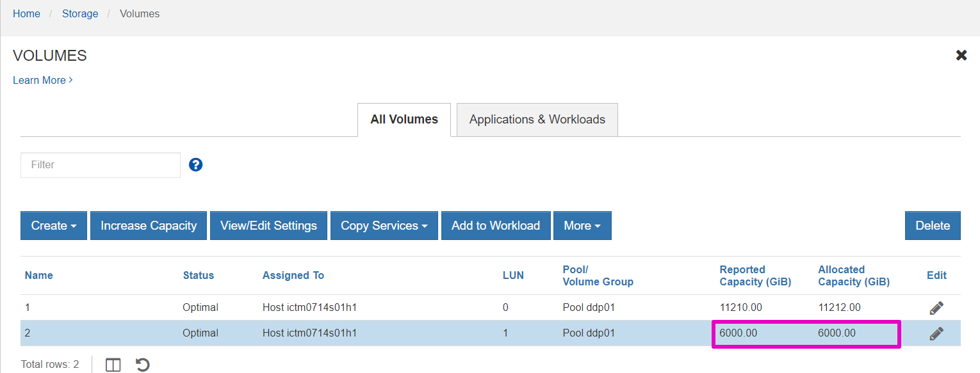The image size is (980, 373).
Task: Sort the table by the Name column
Action: pos(39,276)
